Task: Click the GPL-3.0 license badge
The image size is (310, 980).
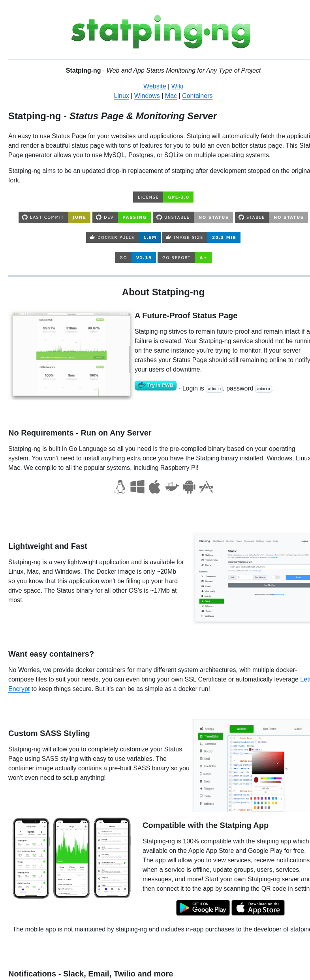Action: point(163,197)
